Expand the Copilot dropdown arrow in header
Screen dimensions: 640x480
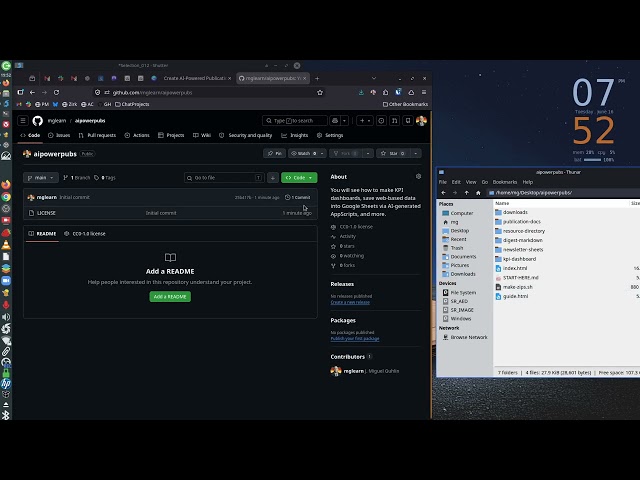coord(344,120)
